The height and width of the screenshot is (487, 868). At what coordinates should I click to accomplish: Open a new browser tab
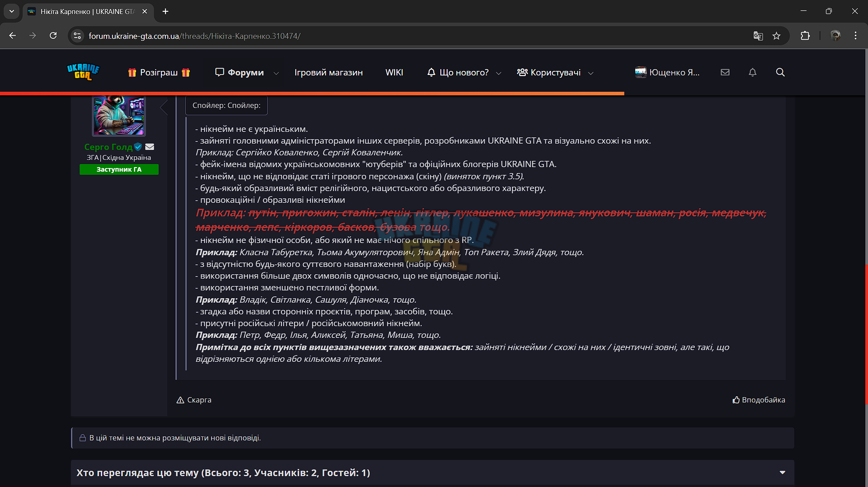coord(165,11)
